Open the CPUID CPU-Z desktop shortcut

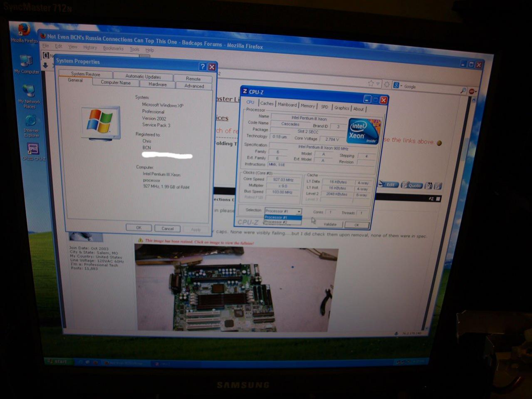click(x=33, y=151)
